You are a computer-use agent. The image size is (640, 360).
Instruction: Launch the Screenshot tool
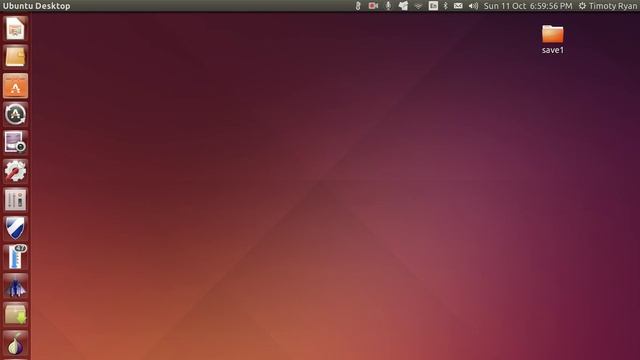pyautogui.click(x=16, y=142)
